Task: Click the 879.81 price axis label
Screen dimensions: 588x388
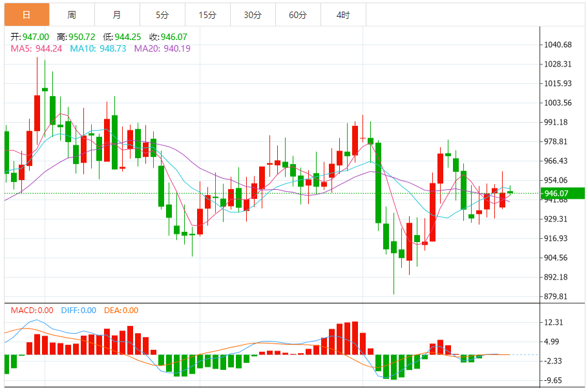Action: [556, 296]
